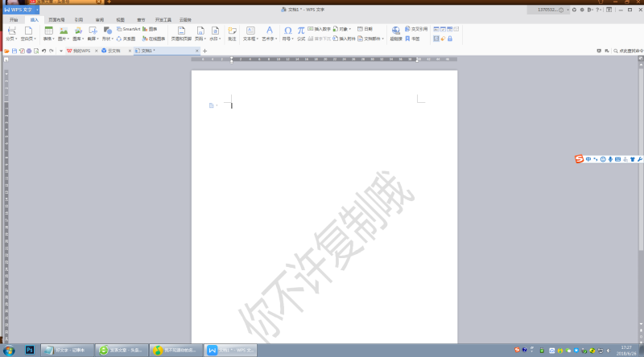The width and height of the screenshot is (644, 357).
Task: Insert a 关系图 relationship diagram
Action: [126, 39]
